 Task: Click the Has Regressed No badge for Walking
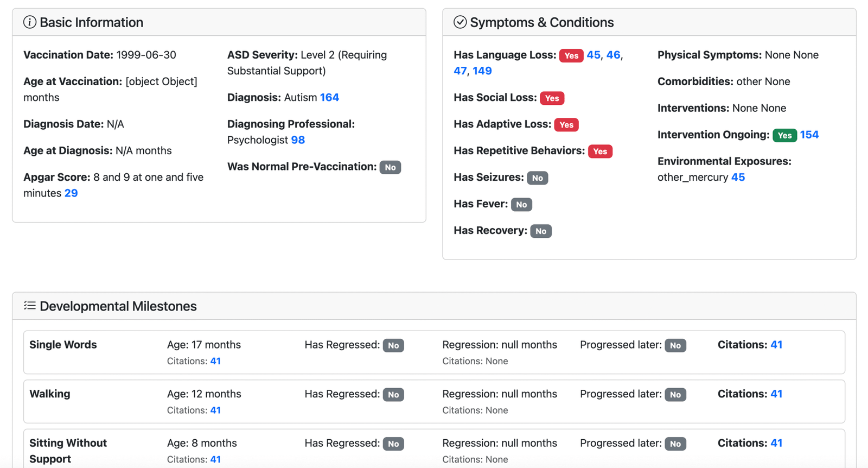coord(393,395)
